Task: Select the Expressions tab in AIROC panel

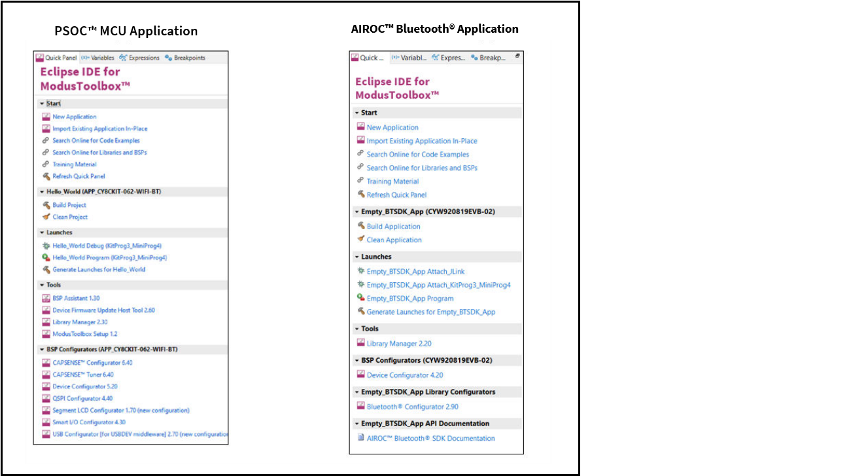Action: (x=447, y=58)
